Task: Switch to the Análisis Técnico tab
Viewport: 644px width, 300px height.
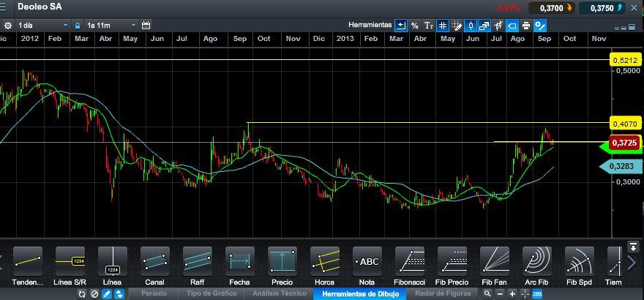Action: click(x=279, y=293)
